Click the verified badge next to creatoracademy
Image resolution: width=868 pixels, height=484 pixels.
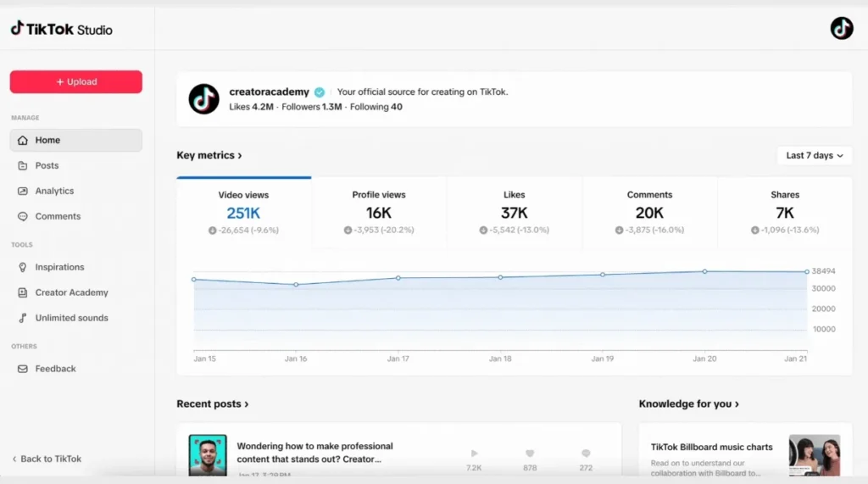(320, 92)
